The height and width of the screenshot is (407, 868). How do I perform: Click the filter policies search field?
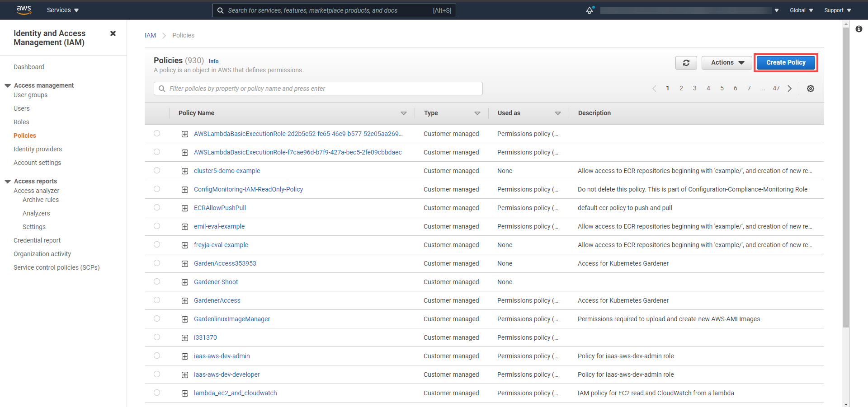318,89
